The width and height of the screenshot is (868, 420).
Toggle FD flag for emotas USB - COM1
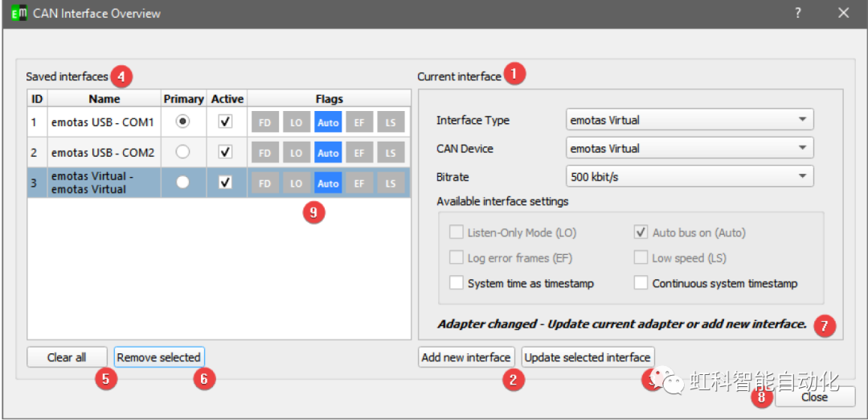[x=264, y=122]
